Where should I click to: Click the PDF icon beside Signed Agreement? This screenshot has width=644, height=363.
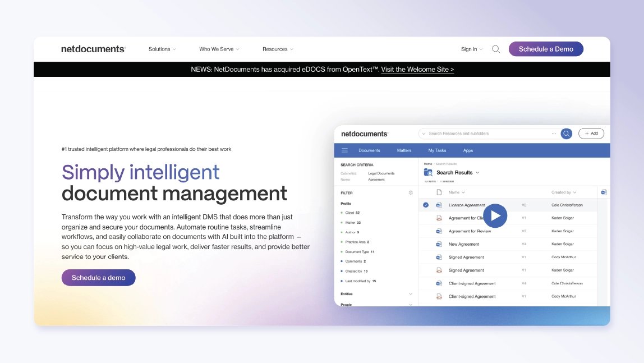[x=438, y=270]
